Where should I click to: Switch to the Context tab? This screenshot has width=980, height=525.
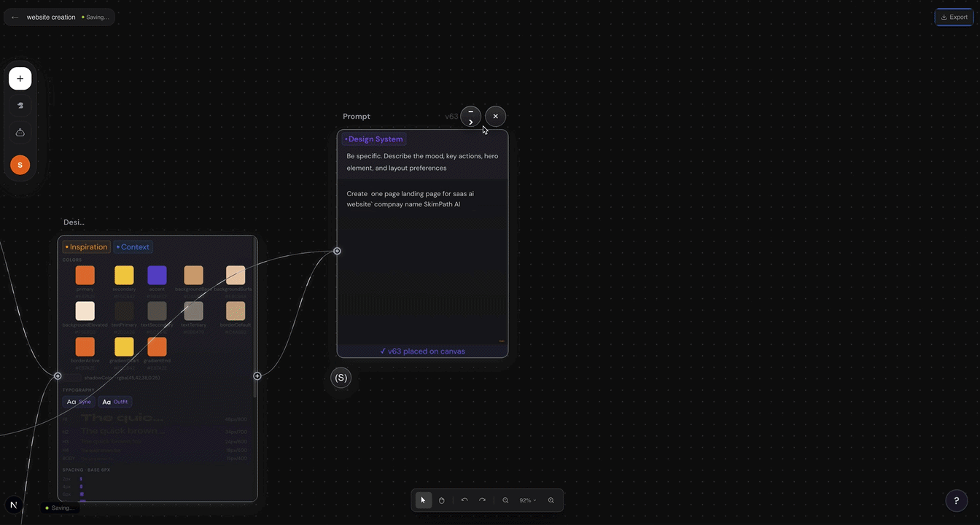133,247
